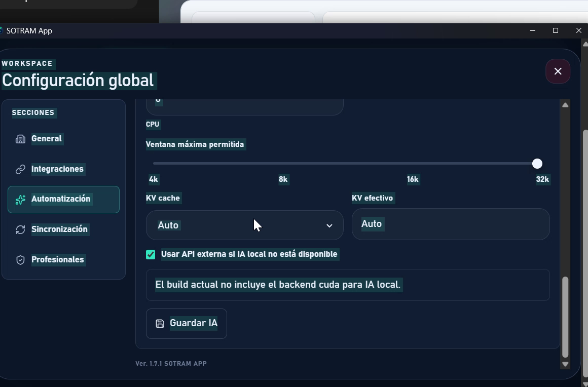
Task: Click the 32k slider label
Action: click(x=542, y=179)
